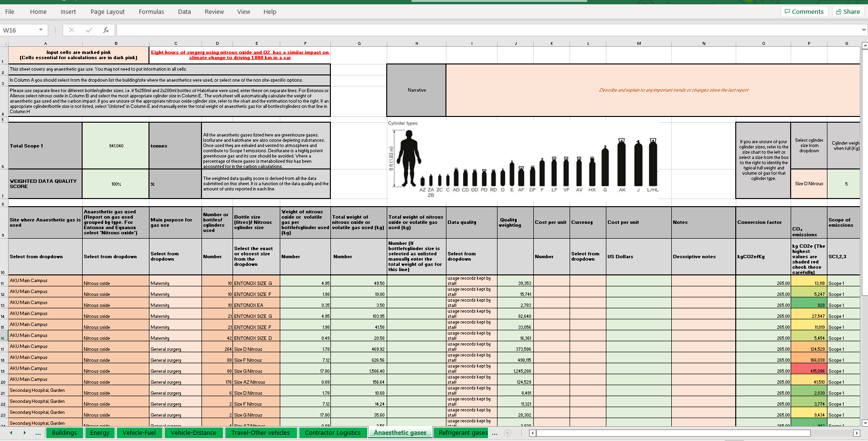868x441 pixels.
Task: Open the Help tab
Action: 270,11
